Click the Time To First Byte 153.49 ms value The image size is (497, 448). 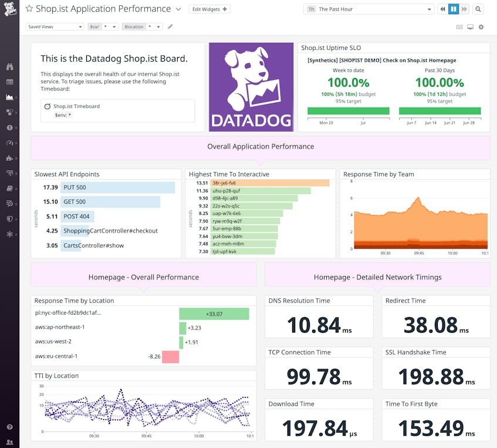(437, 428)
